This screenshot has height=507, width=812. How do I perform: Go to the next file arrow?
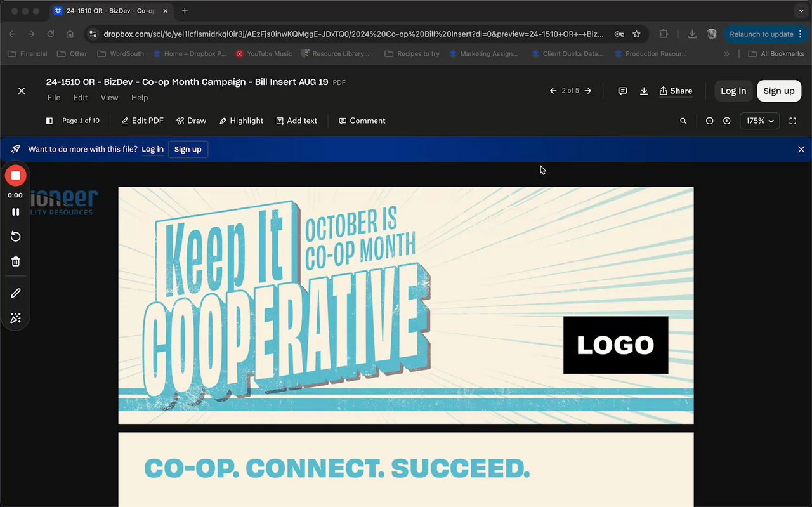pyautogui.click(x=588, y=91)
